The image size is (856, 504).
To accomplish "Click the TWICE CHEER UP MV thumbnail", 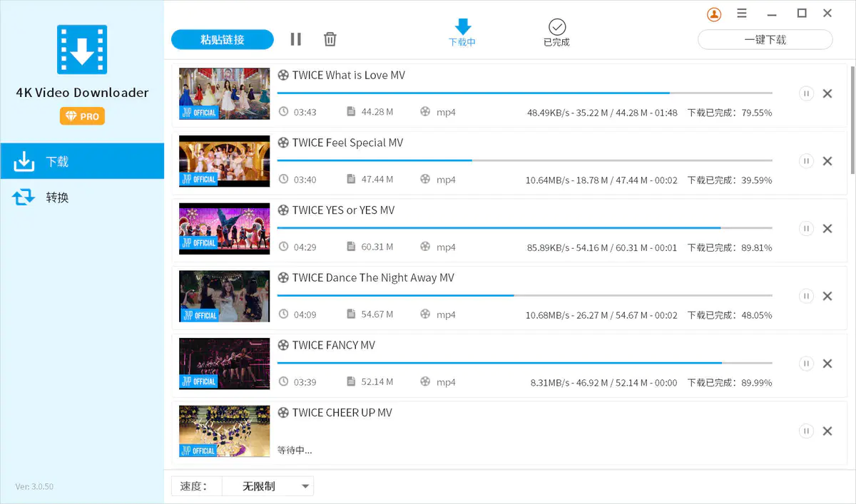I will (224, 431).
